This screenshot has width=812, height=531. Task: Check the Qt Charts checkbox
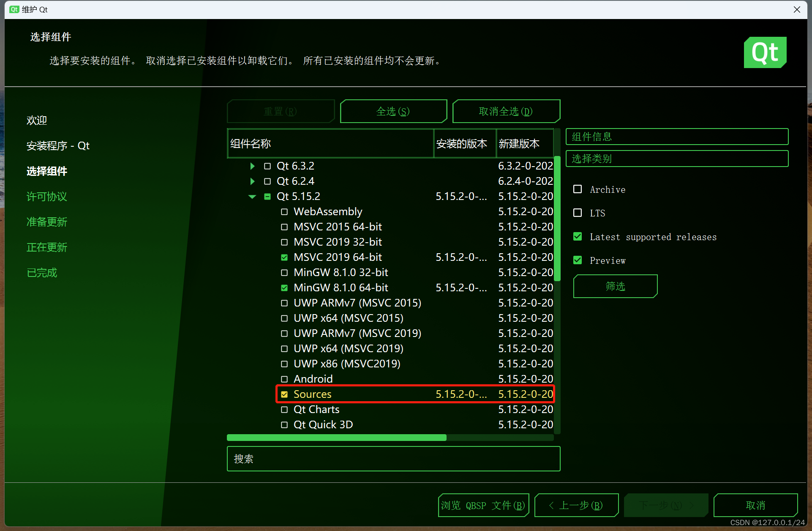click(284, 410)
